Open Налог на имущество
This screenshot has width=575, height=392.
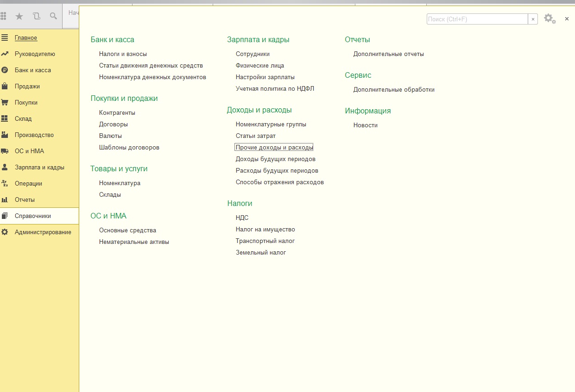265,230
